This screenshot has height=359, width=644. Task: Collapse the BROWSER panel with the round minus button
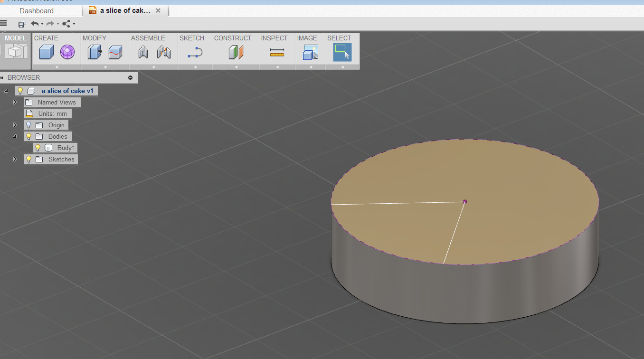pyautogui.click(x=130, y=77)
